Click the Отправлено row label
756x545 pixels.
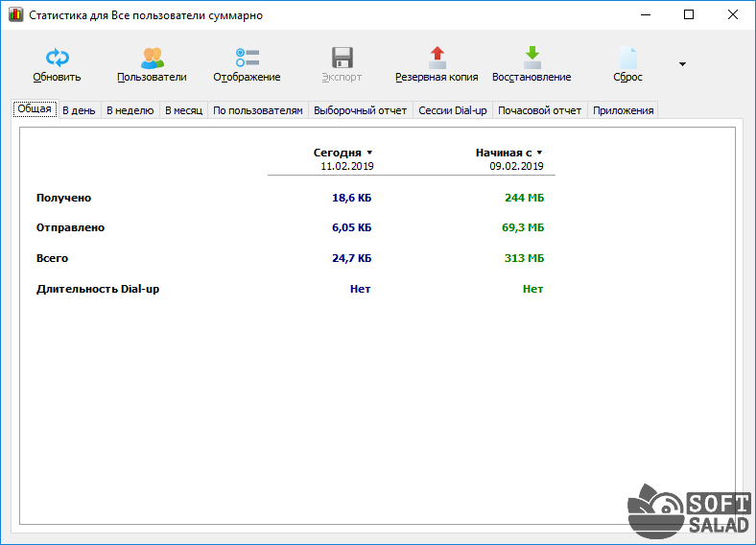pyautogui.click(x=70, y=227)
